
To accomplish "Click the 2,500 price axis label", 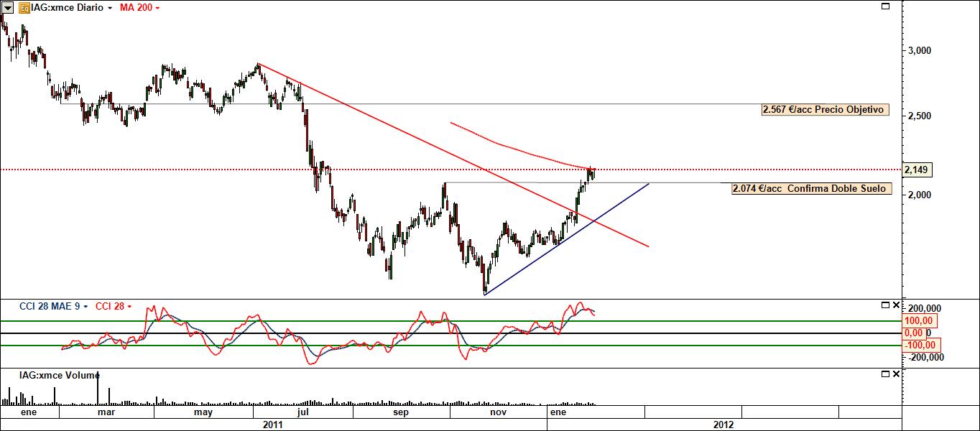I will coord(919,116).
